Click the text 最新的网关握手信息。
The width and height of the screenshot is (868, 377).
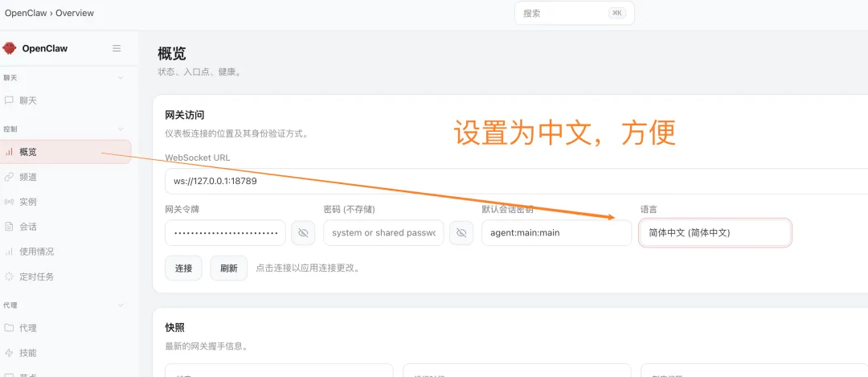206,347
